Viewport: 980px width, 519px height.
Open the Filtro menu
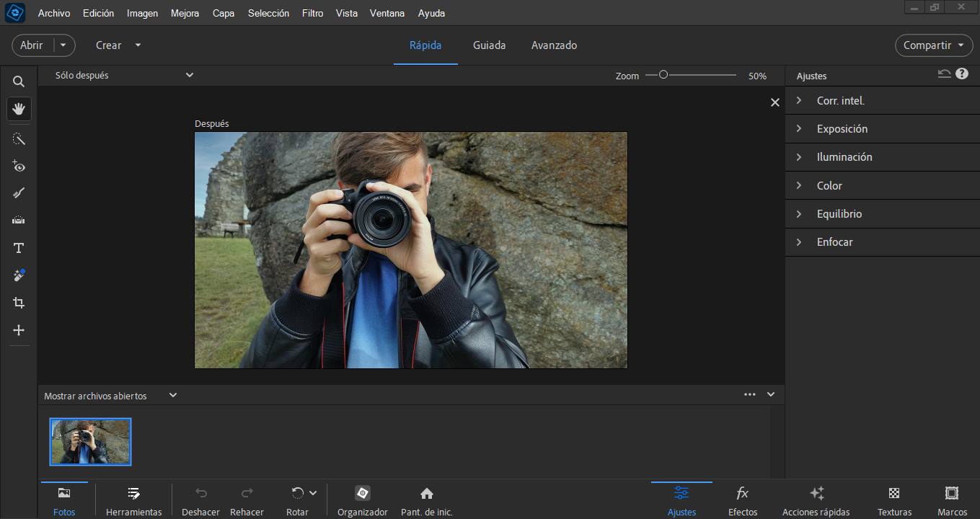coord(312,13)
